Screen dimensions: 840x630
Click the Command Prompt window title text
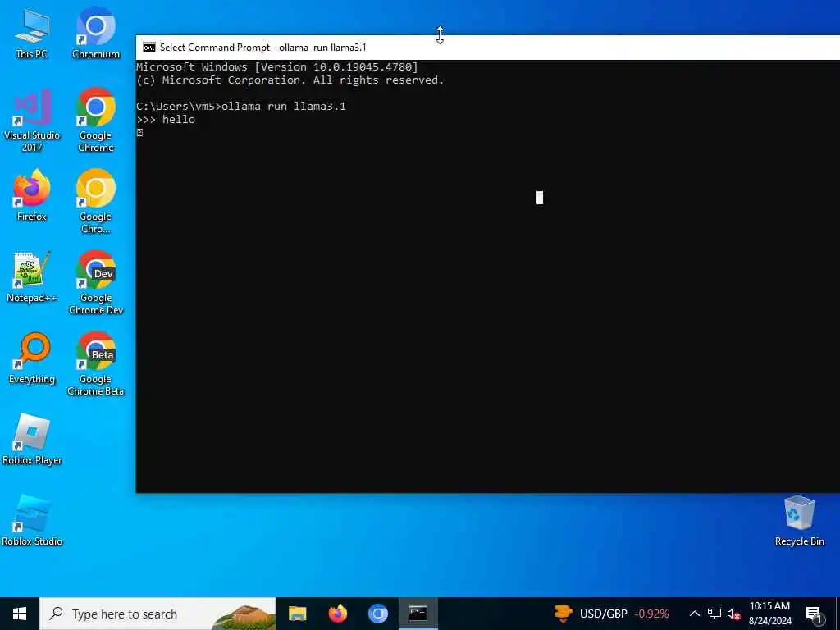[263, 47]
